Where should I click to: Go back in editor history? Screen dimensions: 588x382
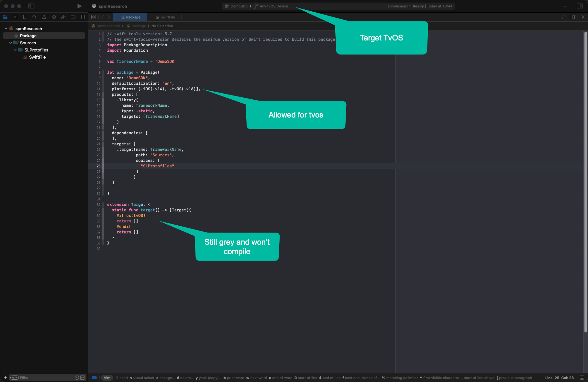pyautogui.click(x=103, y=17)
